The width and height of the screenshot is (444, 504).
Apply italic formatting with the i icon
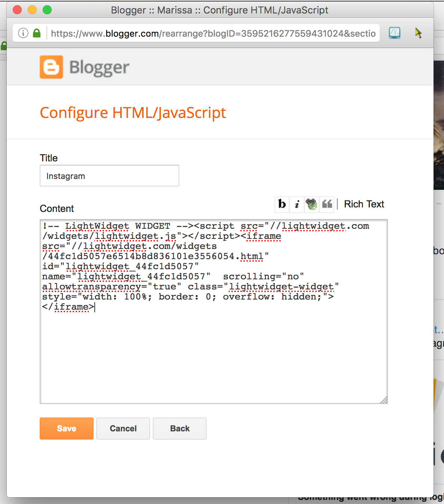[x=297, y=204]
